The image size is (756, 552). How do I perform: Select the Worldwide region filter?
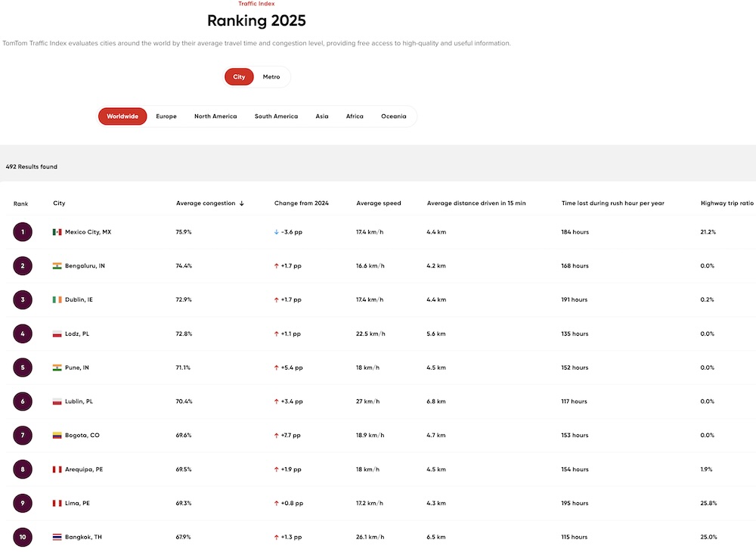122,116
